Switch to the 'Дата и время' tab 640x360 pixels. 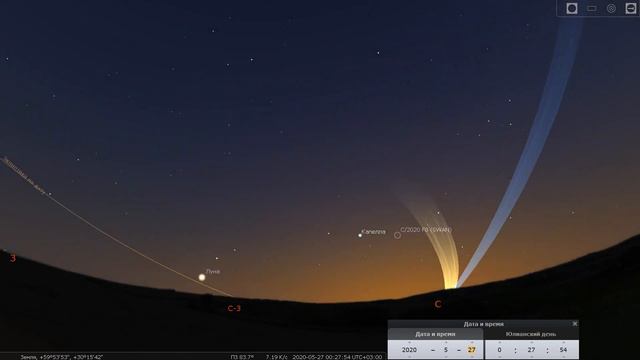435,334
